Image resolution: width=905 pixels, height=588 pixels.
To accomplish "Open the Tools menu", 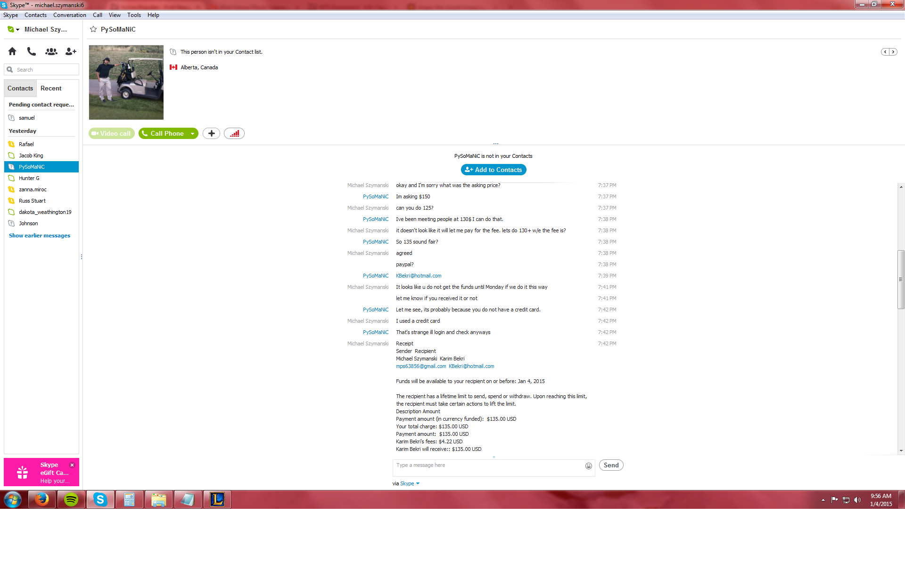I will pyautogui.click(x=134, y=15).
